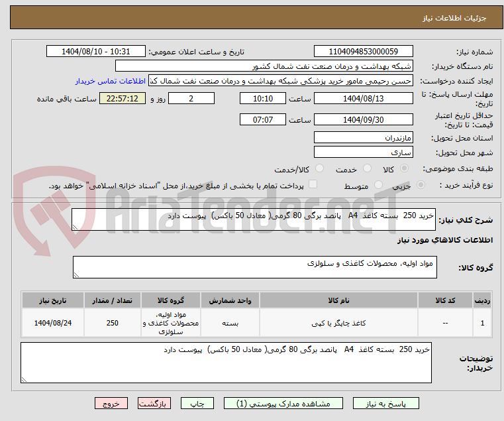Image resolution: width=504 pixels, height=421 pixels.
Task: Click the delivery province field مازندران
Action: pos(363,137)
